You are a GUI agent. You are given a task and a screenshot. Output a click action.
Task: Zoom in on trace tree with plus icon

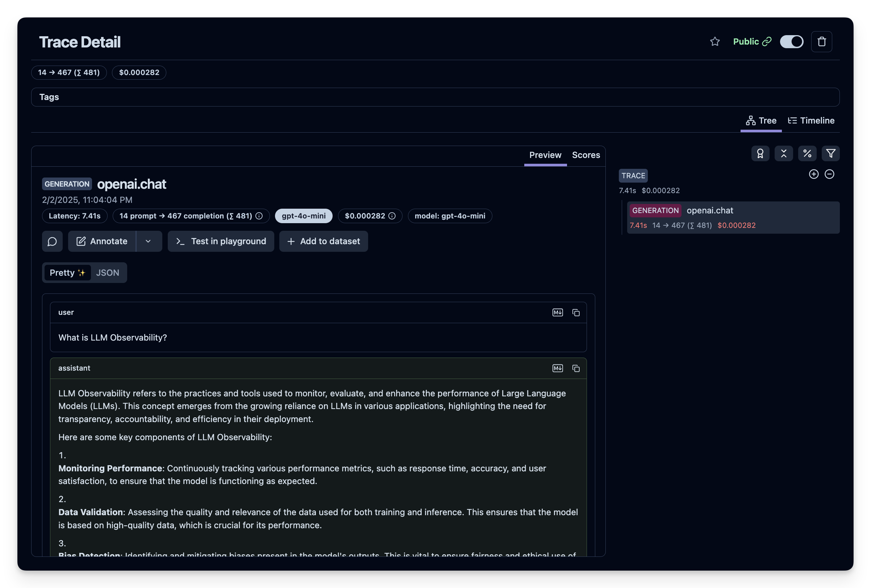pyautogui.click(x=814, y=174)
